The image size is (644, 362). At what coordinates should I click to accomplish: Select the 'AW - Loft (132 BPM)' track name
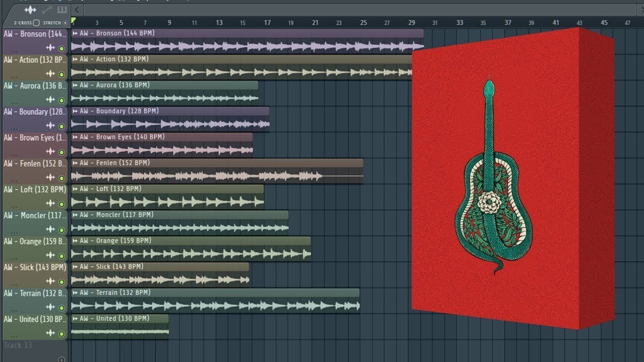click(35, 190)
